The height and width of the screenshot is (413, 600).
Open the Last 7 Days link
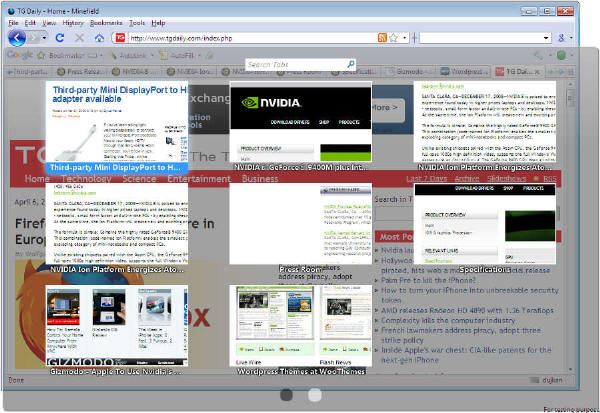point(427,179)
